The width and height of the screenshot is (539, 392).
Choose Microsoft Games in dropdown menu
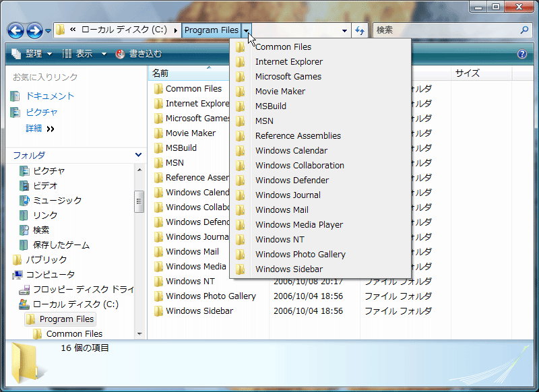(321, 77)
